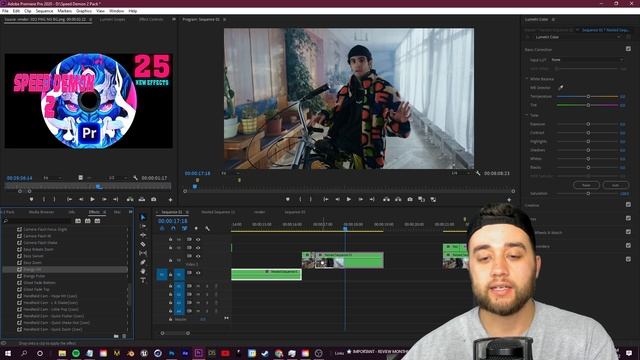This screenshot has height=360, width=640.
Task: Show hidden tabs via Effects panel overflow arrows
Action: click(130, 212)
